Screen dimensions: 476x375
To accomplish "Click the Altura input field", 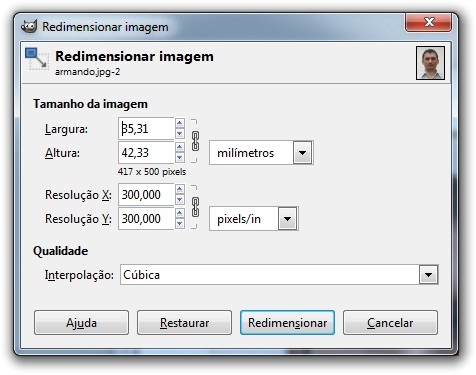I will 146,153.
